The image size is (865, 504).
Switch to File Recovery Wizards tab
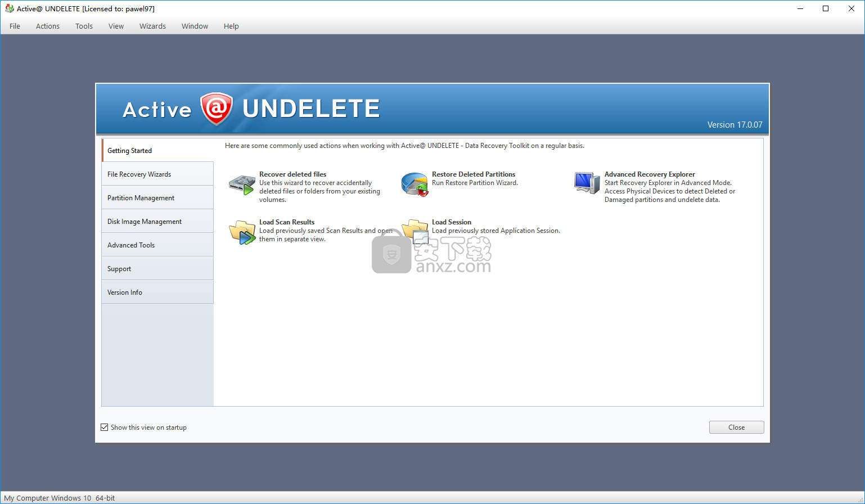pos(157,174)
